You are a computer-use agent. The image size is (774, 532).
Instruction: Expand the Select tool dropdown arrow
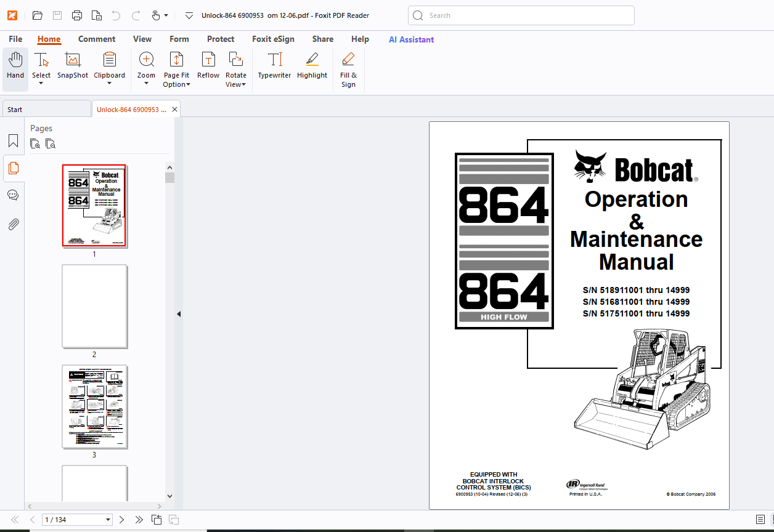41,84
